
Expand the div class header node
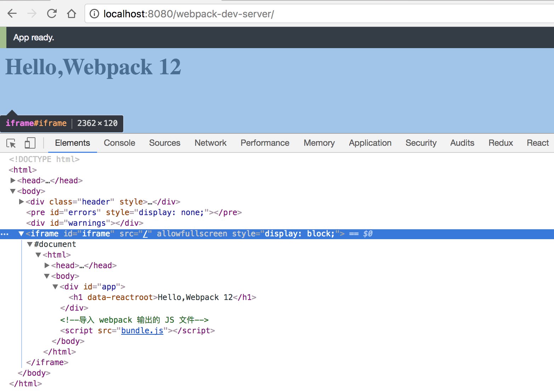point(22,202)
